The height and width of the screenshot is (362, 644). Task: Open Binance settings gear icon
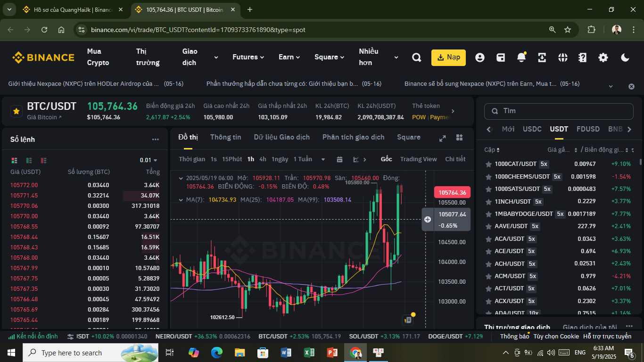pos(603,58)
